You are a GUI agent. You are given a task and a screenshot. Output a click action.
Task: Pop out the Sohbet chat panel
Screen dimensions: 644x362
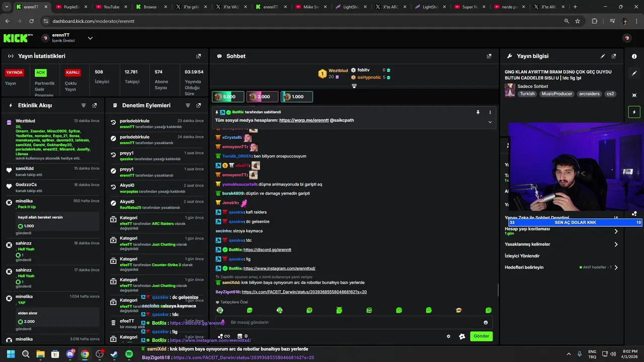[489, 56]
